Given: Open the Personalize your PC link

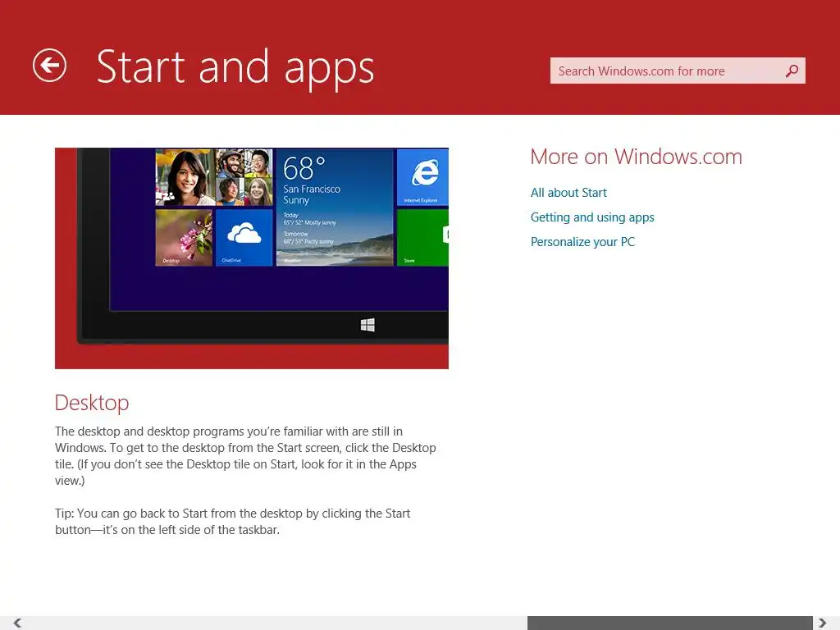Looking at the screenshot, I should pos(582,242).
